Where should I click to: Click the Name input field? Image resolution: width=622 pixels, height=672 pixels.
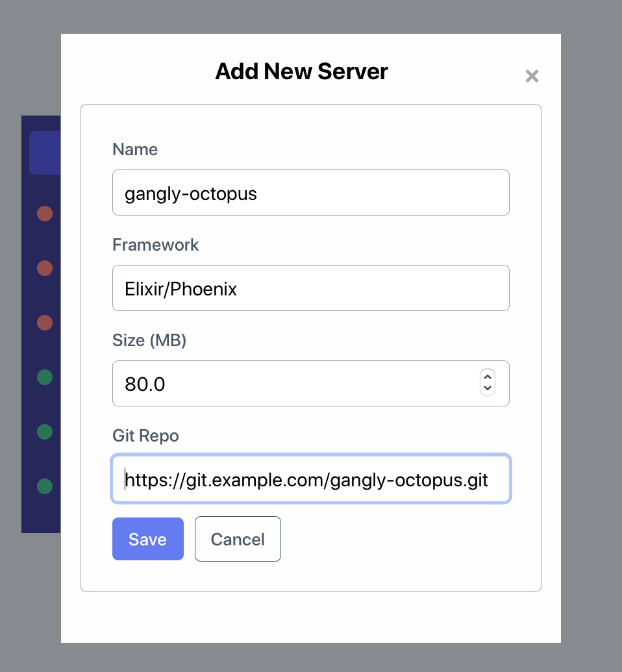311,192
